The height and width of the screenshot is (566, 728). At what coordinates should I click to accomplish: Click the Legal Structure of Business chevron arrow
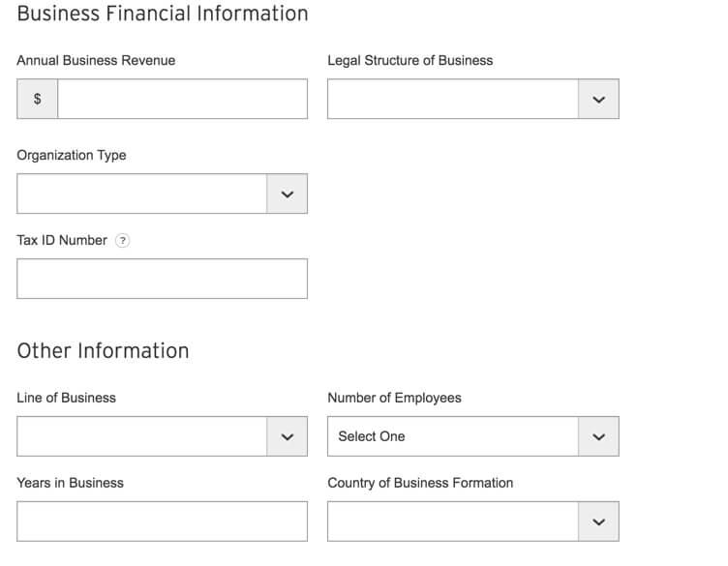point(598,100)
